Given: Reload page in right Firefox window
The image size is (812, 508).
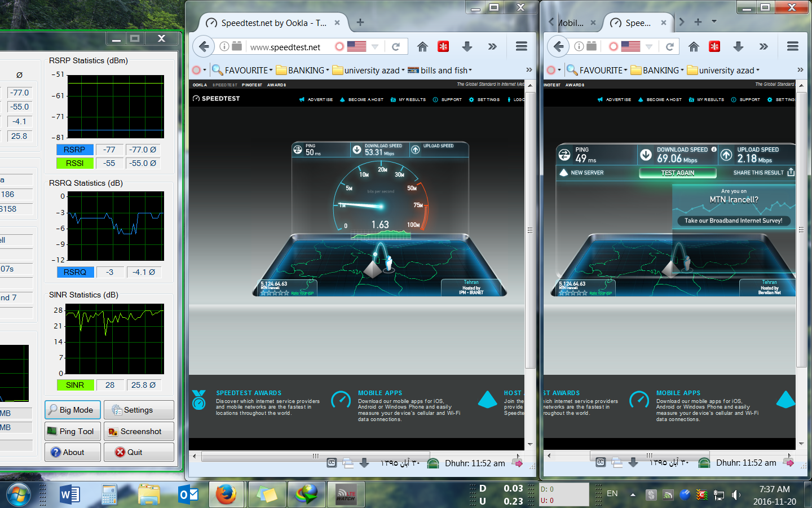Looking at the screenshot, I should (x=670, y=46).
